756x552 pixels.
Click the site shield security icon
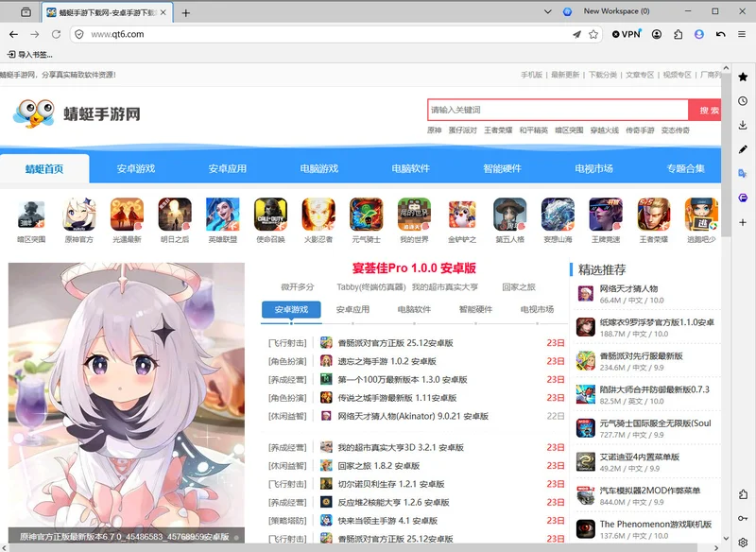pos(79,34)
